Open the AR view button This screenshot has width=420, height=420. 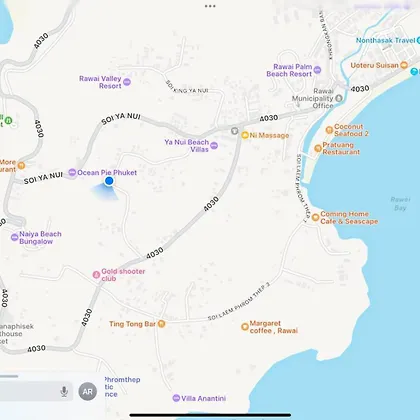tap(88, 391)
